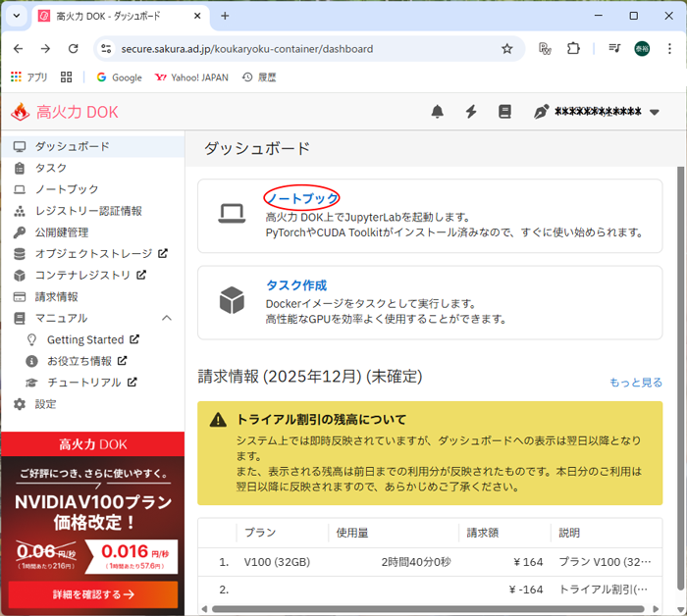The width and height of the screenshot is (687, 616).
Task: Go back in browser history
Action: coord(18,49)
